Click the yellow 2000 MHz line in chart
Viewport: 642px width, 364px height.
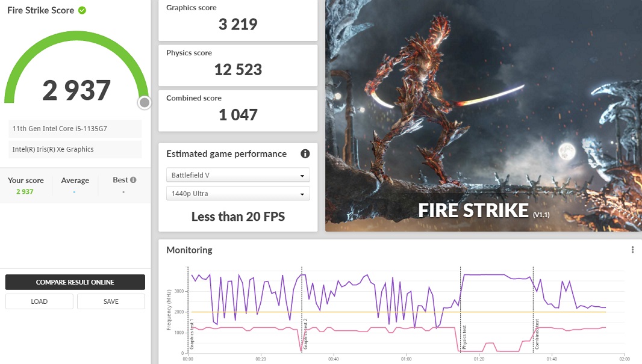(398, 312)
